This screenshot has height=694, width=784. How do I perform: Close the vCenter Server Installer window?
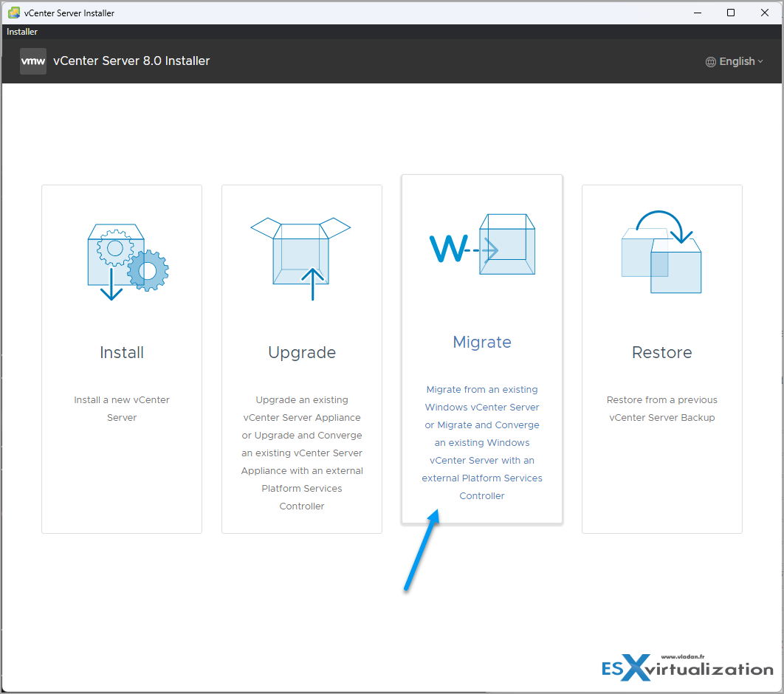click(x=765, y=13)
